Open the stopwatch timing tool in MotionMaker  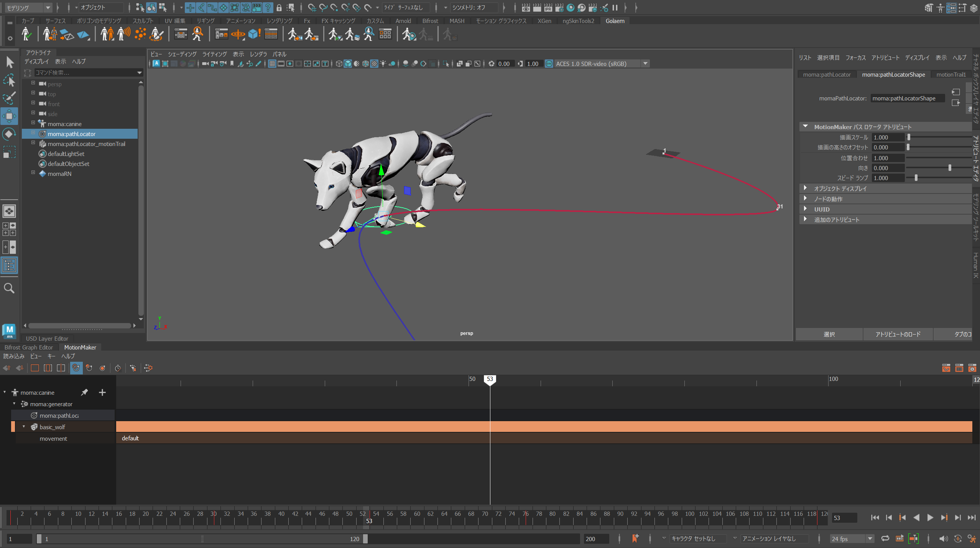[x=118, y=368]
